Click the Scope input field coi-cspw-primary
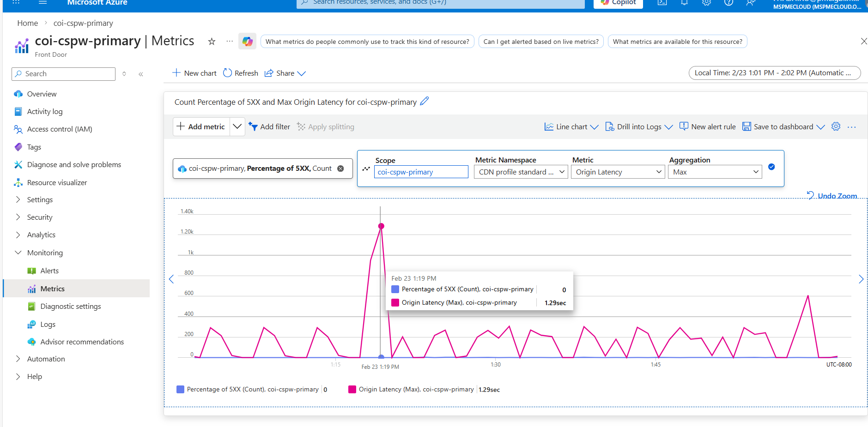The width and height of the screenshot is (868, 427). pos(421,172)
